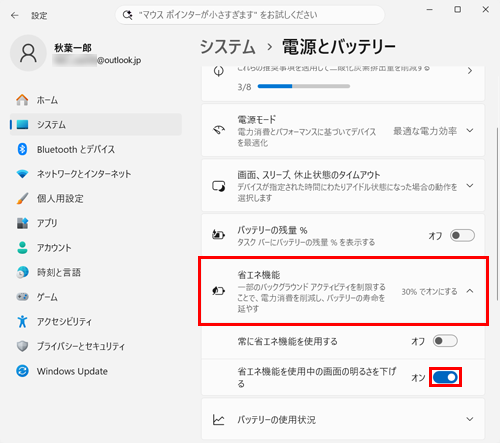
Task: Click the privacy shield icon
Action: (x=22, y=346)
